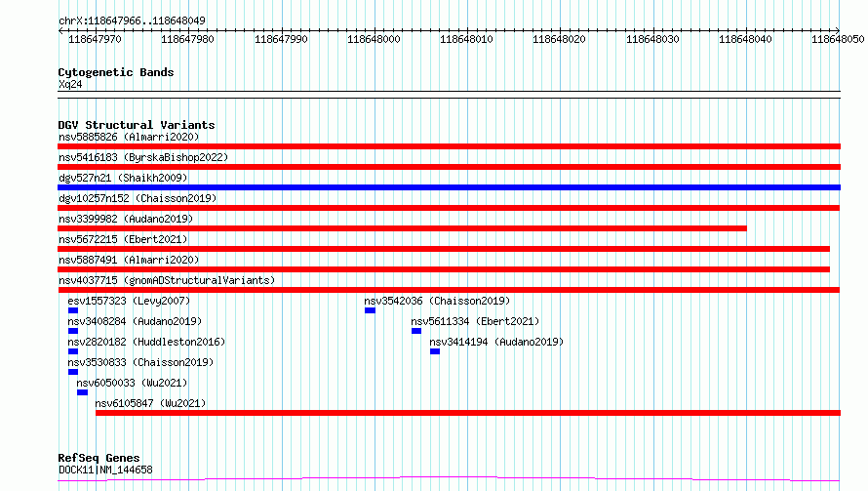
Task: Open dgv527n21 (Shaikh2009) variant label
Action: pyautogui.click(x=123, y=178)
